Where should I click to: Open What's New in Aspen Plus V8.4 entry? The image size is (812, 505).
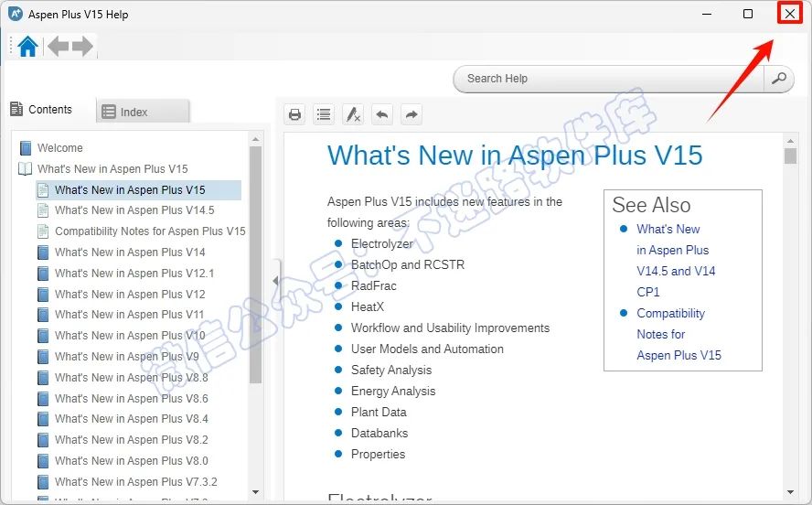click(132, 418)
